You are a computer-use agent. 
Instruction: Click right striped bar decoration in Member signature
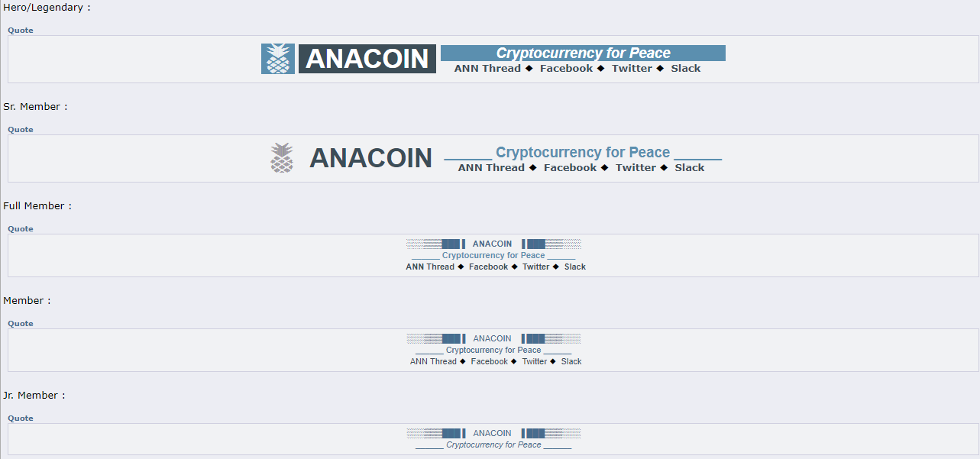551,338
